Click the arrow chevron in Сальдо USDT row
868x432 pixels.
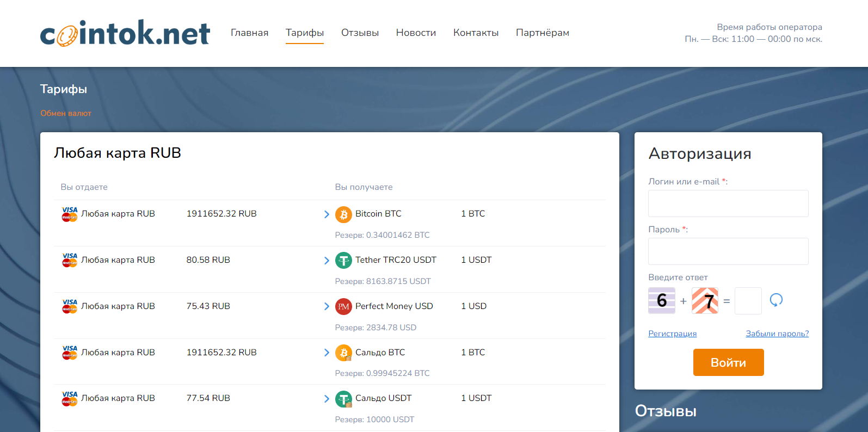327,399
